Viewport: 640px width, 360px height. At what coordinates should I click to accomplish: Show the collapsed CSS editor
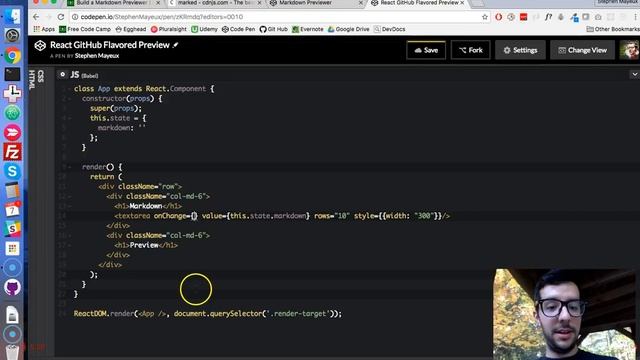[x=40, y=76]
